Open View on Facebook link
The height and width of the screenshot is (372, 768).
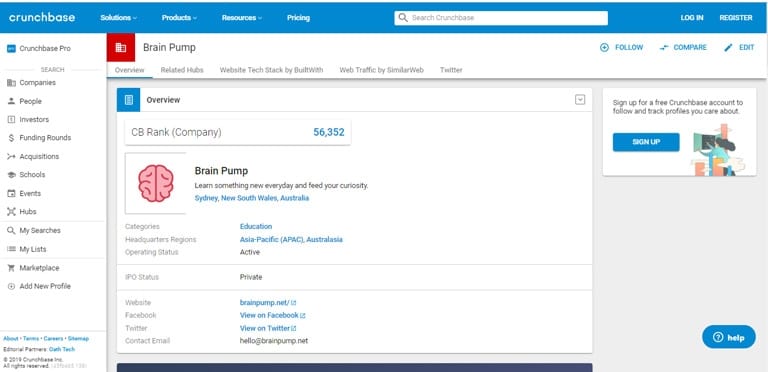click(269, 316)
